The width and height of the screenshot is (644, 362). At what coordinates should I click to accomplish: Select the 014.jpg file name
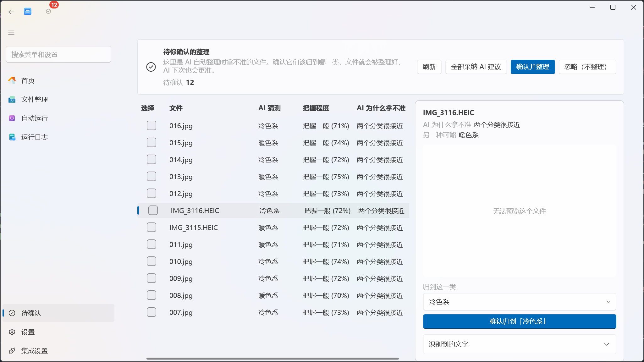(181, 160)
